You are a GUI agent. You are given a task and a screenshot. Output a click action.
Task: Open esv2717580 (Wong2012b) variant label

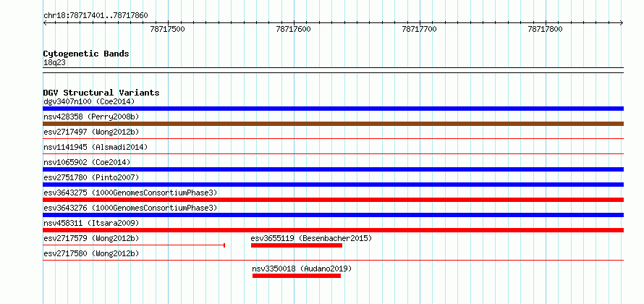[x=91, y=253]
